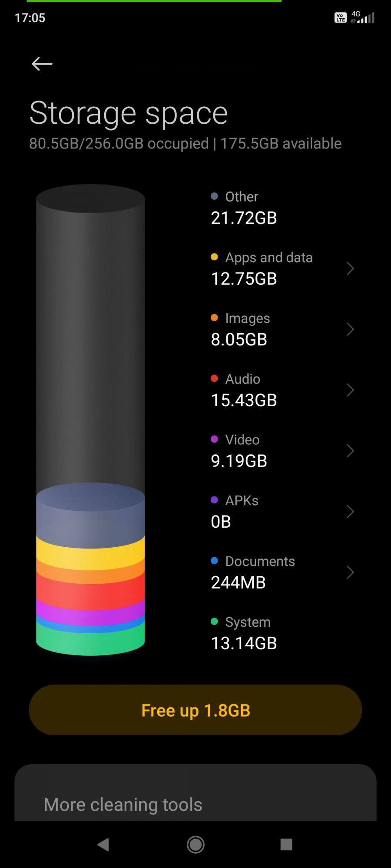
Task: Open Documents details via chevron arrow
Action: click(x=350, y=572)
